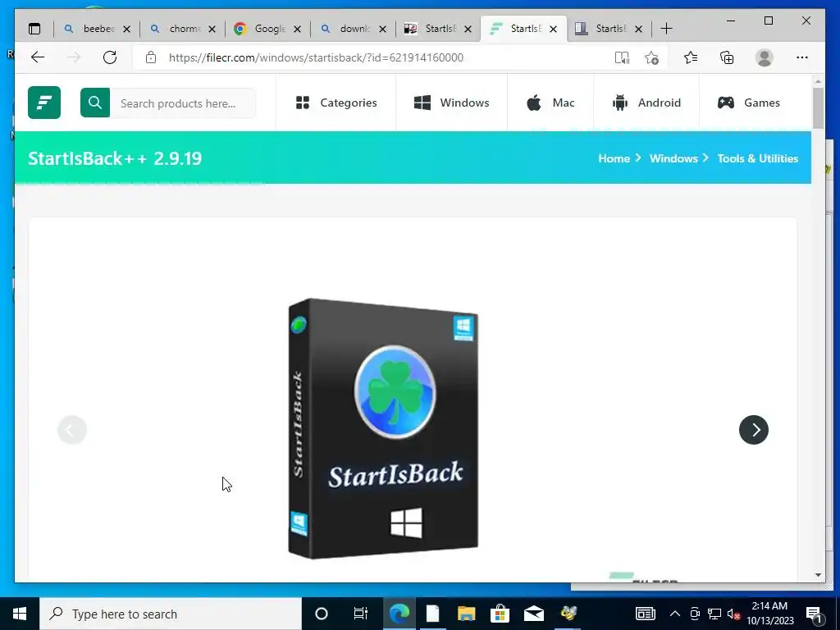Open the Windows section in site nav
The image size is (840, 630).
click(x=452, y=103)
